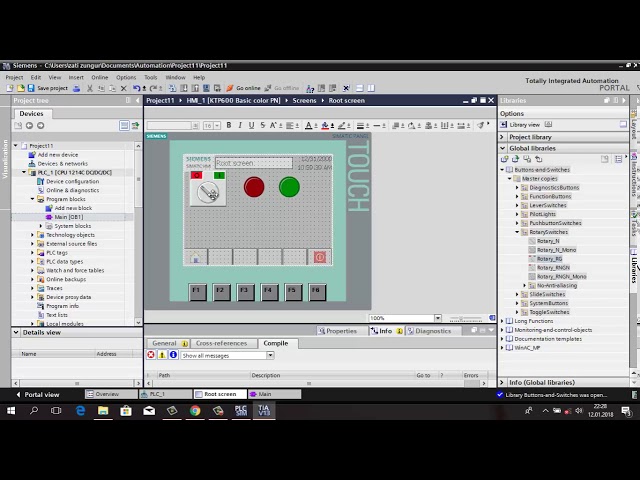Viewport: 640px width, 480px height.
Task: Delete with the X toolbar icon
Action: [x=124, y=88]
